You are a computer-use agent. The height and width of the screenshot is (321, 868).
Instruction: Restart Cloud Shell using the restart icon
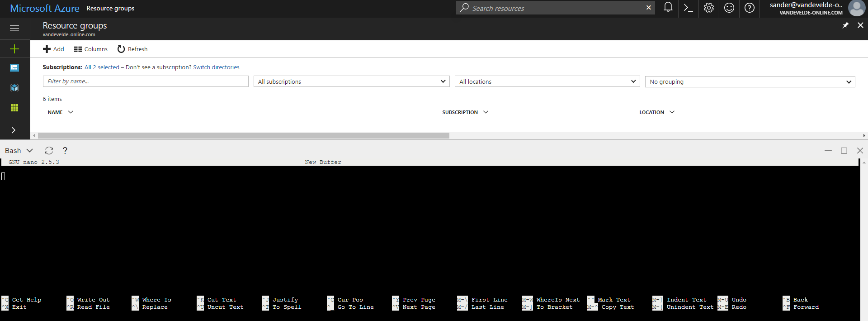49,151
